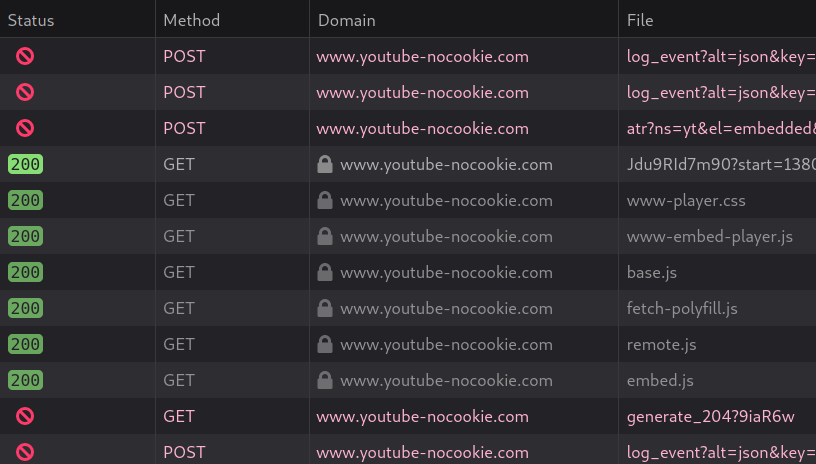Click the domain text in the base.js row
The height and width of the screenshot is (464, 816).
[447, 273]
